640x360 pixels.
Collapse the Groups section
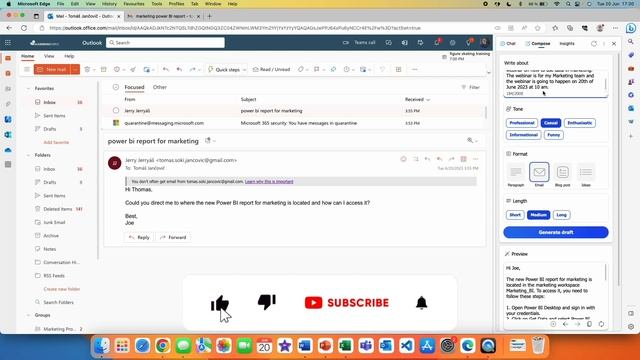(28, 315)
